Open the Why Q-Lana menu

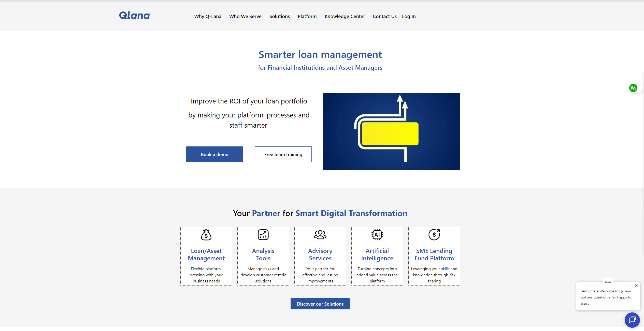pos(208,17)
